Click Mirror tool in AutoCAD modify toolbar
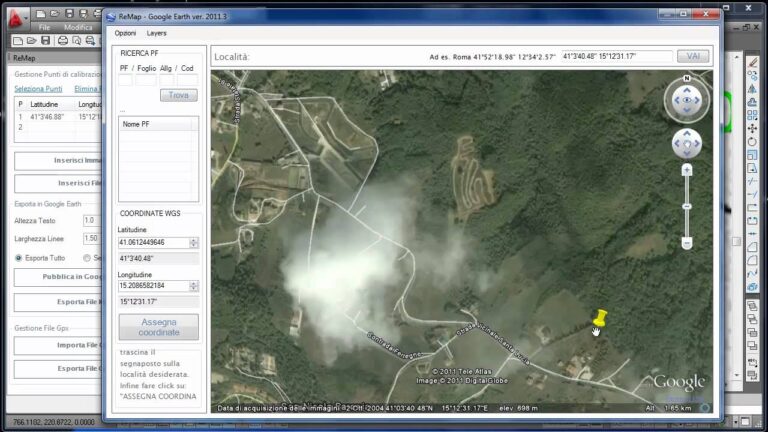This screenshot has width=768, height=432. (752, 89)
